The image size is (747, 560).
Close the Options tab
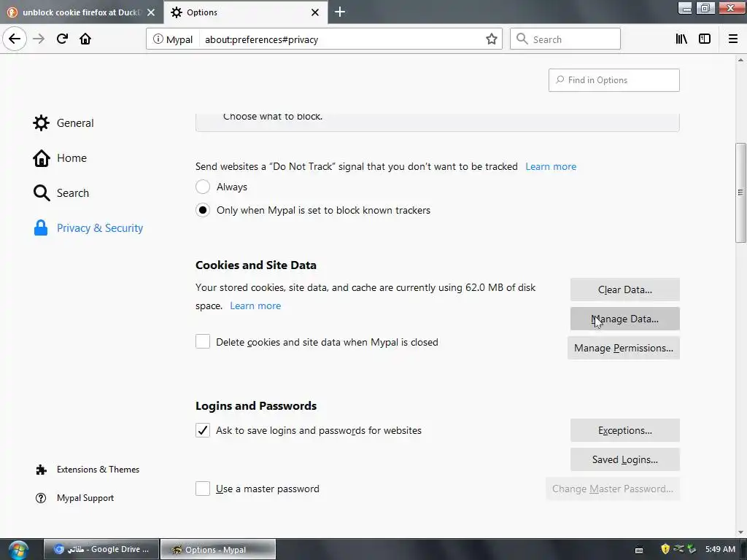click(x=315, y=12)
